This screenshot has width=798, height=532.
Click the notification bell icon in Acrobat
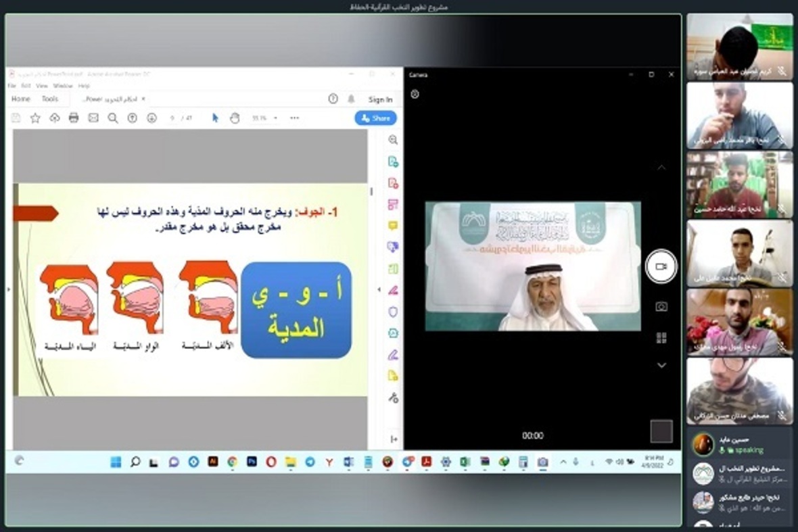coord(351,99)
